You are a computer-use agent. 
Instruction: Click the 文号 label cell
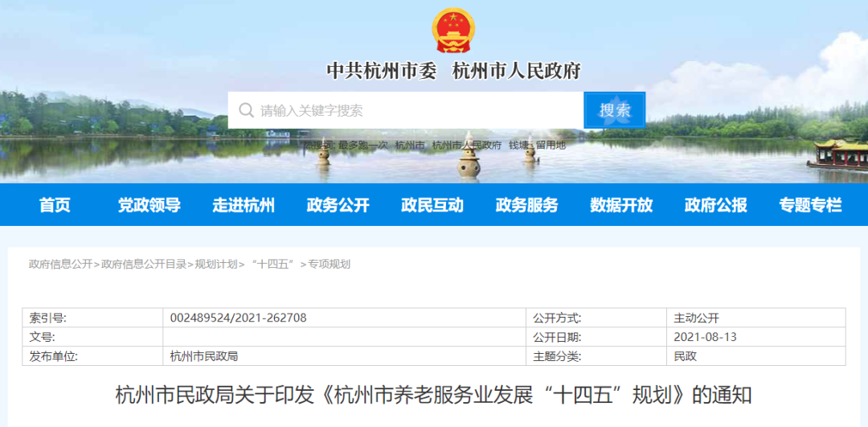tap(92, 337)
